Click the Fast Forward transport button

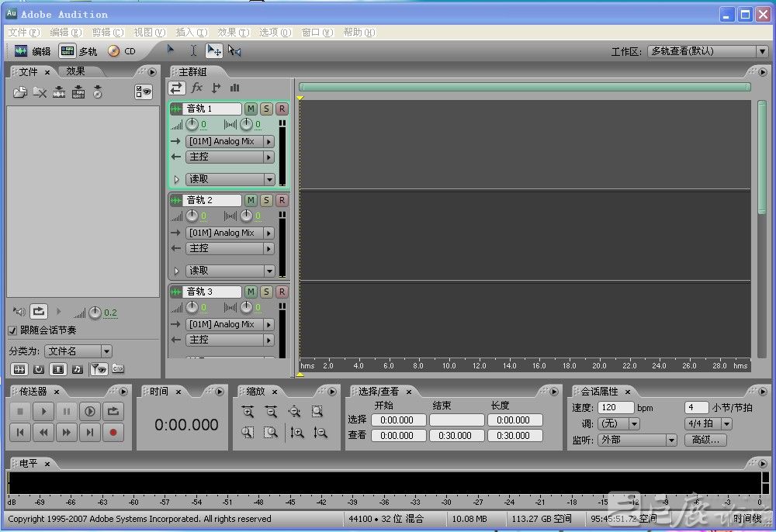[x=67, y=433]
